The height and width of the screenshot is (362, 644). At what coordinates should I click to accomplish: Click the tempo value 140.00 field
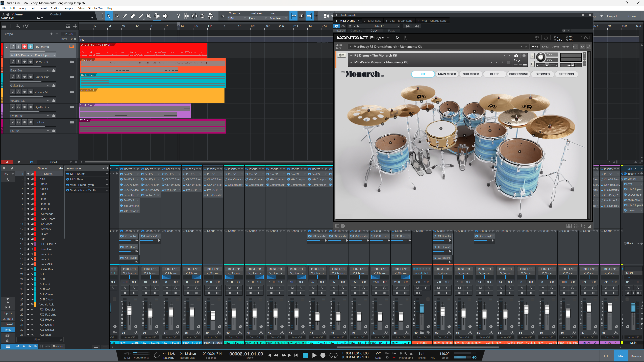(69, 34)
